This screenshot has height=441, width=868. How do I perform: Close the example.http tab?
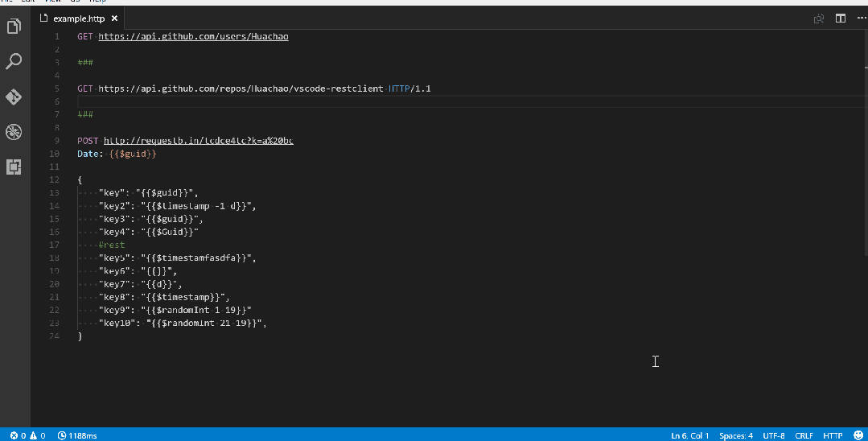point(115,19)
